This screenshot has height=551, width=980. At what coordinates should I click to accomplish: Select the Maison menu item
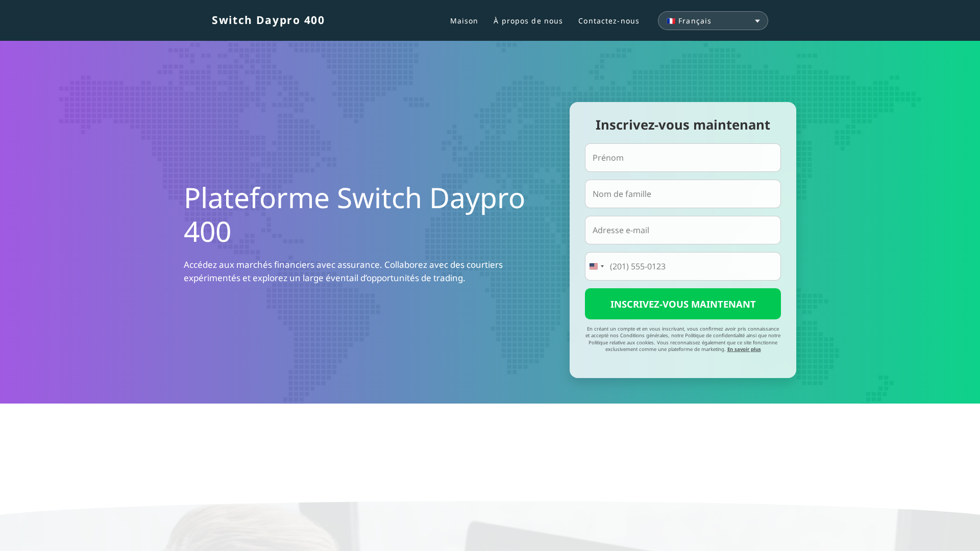464,20
